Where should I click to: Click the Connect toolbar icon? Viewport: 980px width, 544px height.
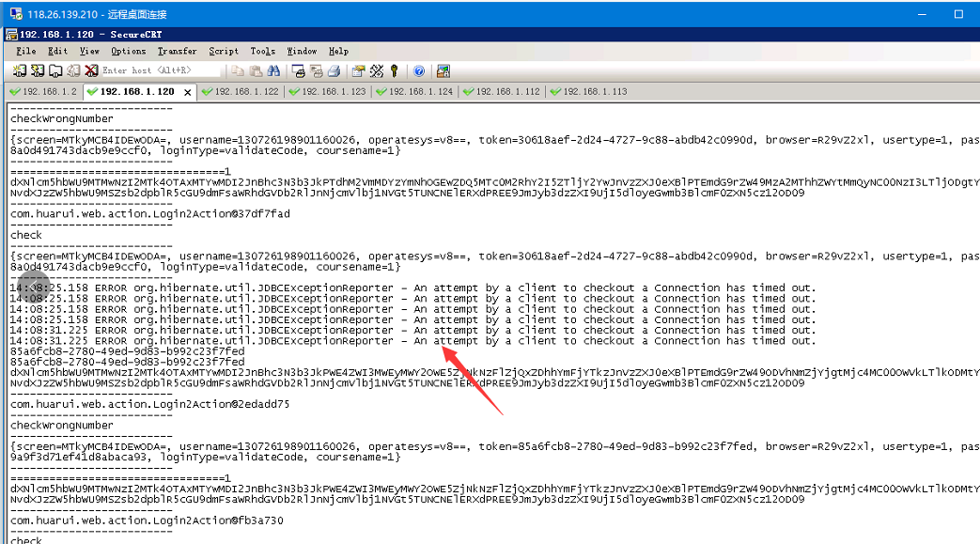tap(20, 71)
